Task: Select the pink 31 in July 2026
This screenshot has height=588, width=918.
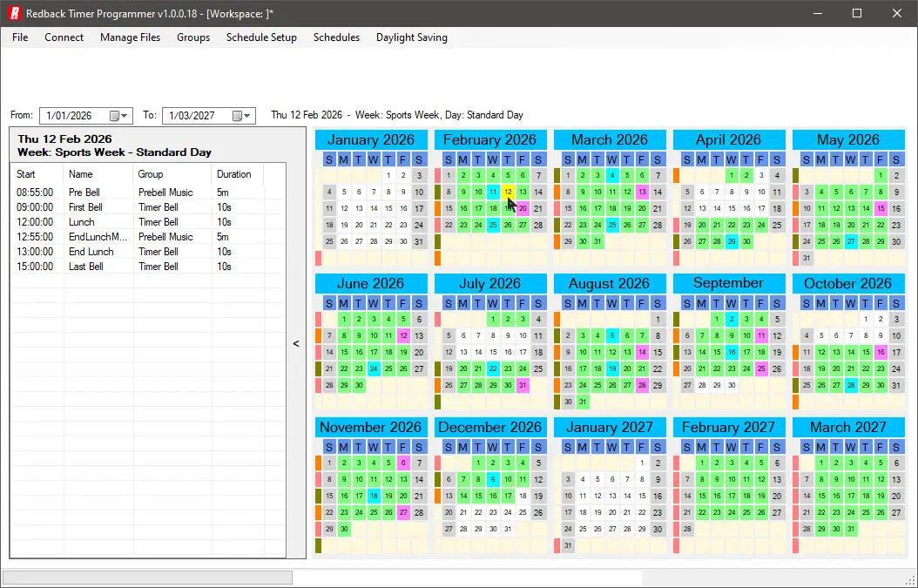Action: click(523, 385)
